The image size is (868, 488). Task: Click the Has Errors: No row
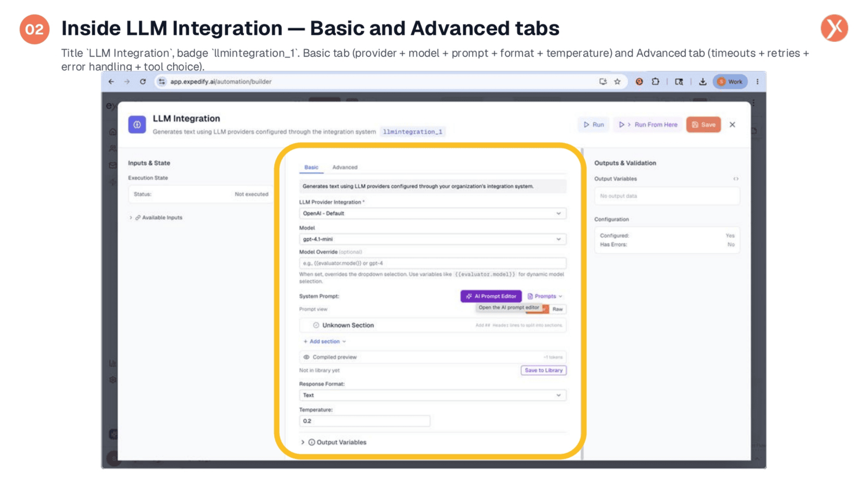[667, 245]
